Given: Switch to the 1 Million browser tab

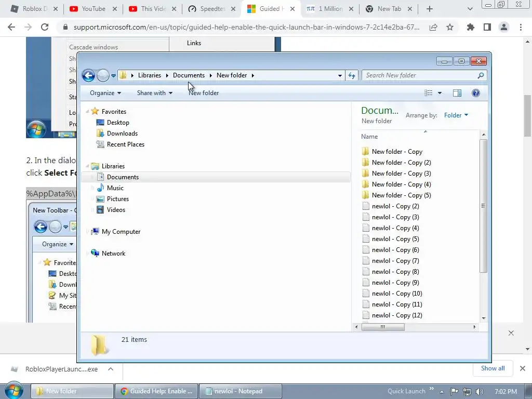Looking at the screenshot, I should 330,9.
